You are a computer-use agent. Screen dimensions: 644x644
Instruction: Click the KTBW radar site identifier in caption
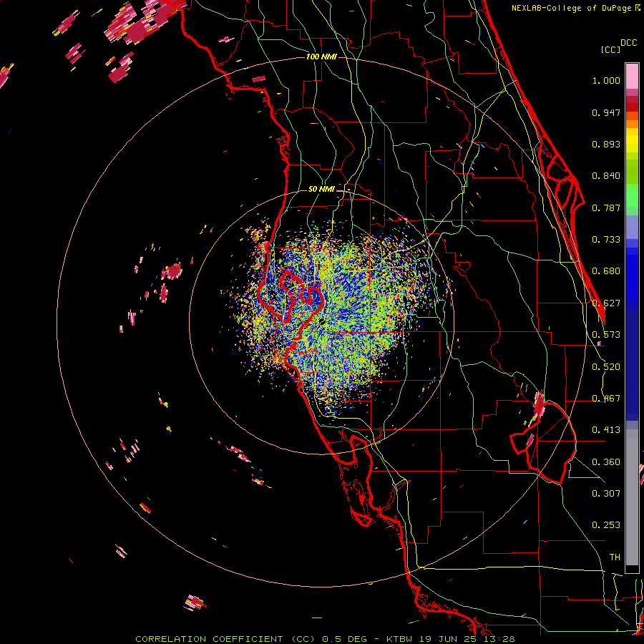[x=401, y=639]
